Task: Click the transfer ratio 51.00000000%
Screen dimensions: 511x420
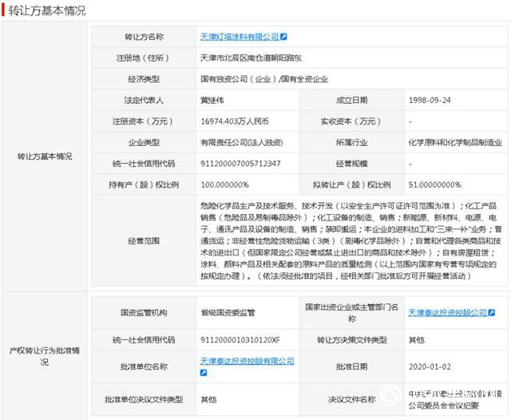Action: 434,184
